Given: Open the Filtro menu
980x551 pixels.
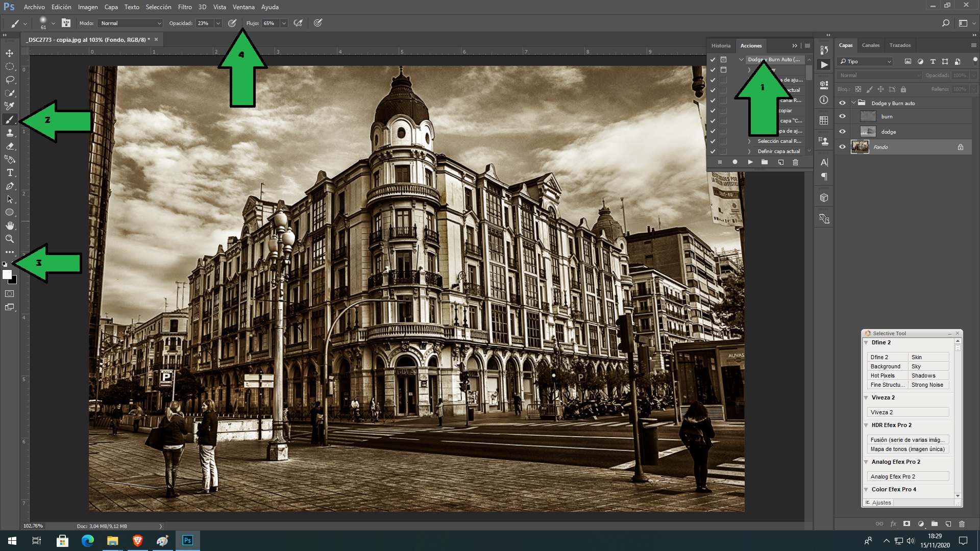Looking at the screenshot, I should point(185,7).
